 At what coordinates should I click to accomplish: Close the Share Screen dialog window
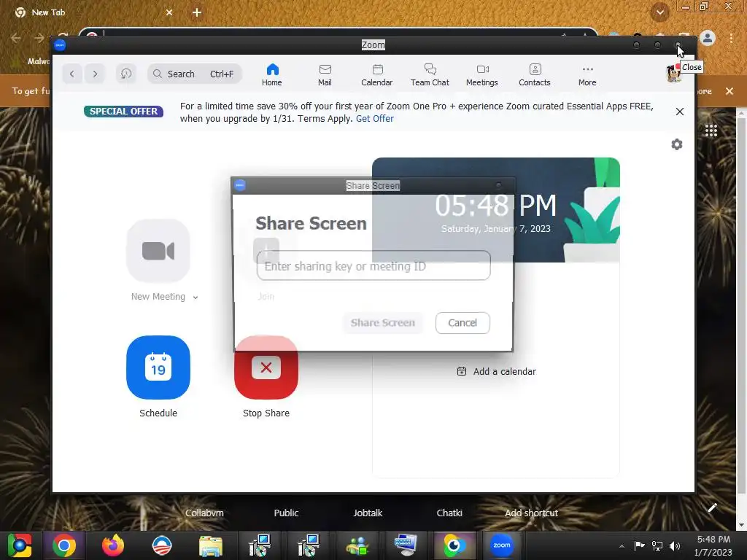click(499, 185)
